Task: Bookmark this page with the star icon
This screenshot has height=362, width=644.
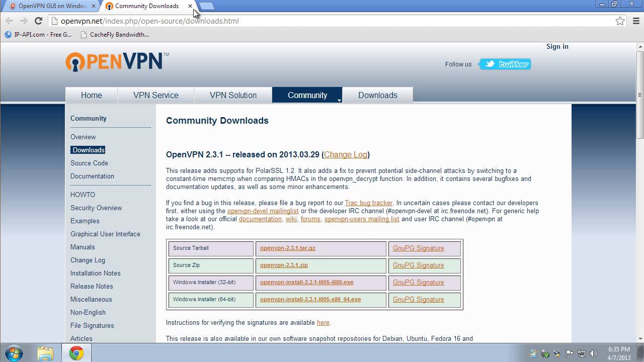Action: click(620, 21)
